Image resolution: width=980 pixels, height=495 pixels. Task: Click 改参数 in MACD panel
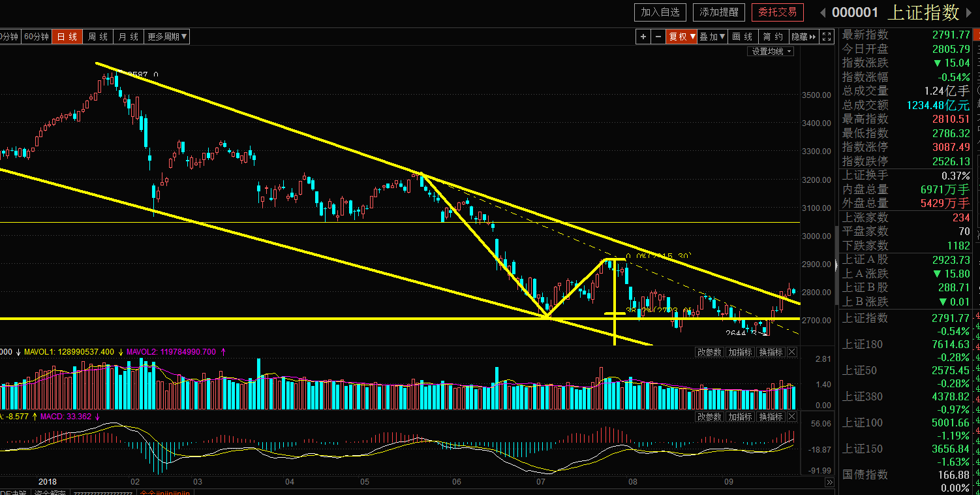710,417
